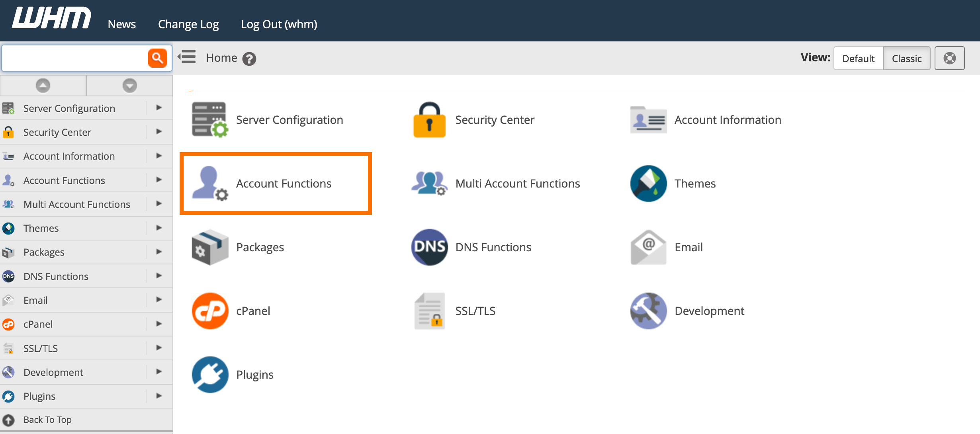Screen dimensions: 980x434
Task: Click the support lifebuoy icon button
Action: 950,58
